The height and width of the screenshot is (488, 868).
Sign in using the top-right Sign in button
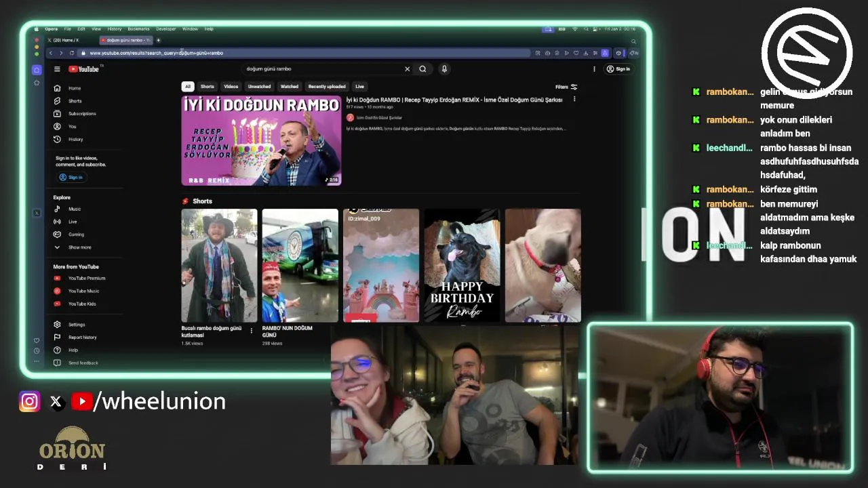pos(618,69)
